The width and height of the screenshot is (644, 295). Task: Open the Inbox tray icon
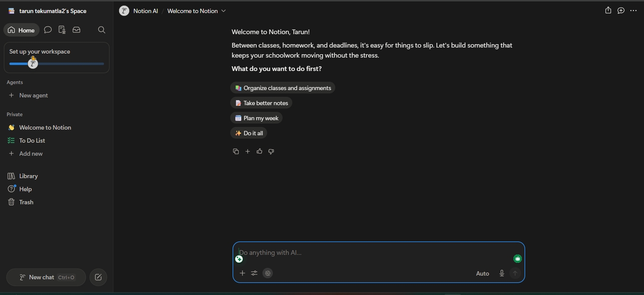(x=76, y=30)
